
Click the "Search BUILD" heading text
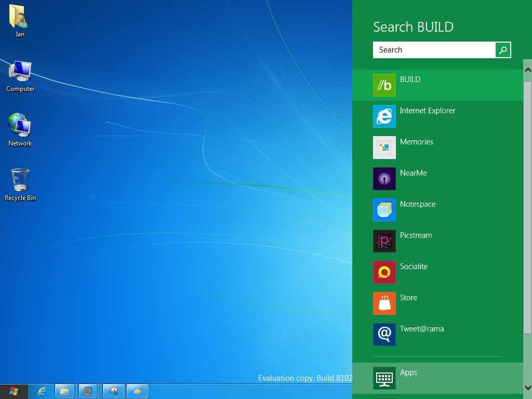[x=413, y=27]
